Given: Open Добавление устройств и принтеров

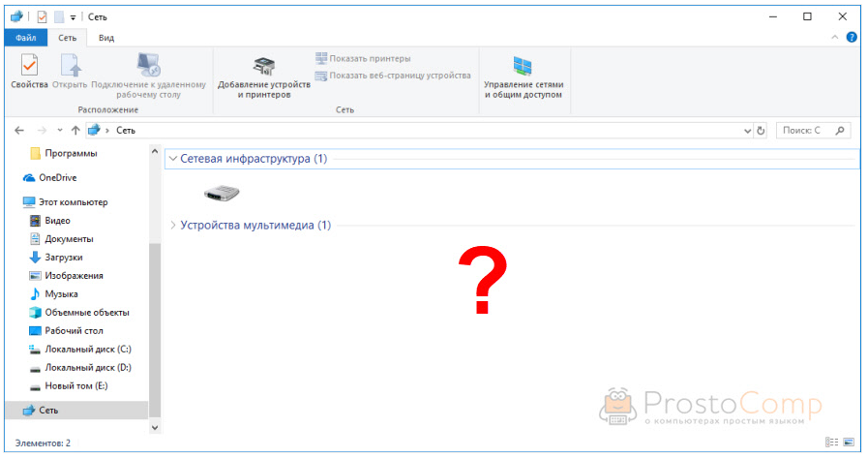Looking at the screenshot, I should point(264,77).
